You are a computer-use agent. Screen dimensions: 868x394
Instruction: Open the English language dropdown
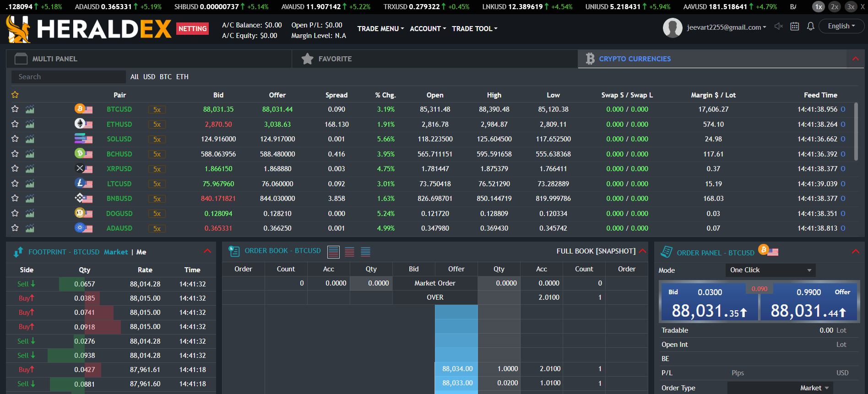point(841,26)
